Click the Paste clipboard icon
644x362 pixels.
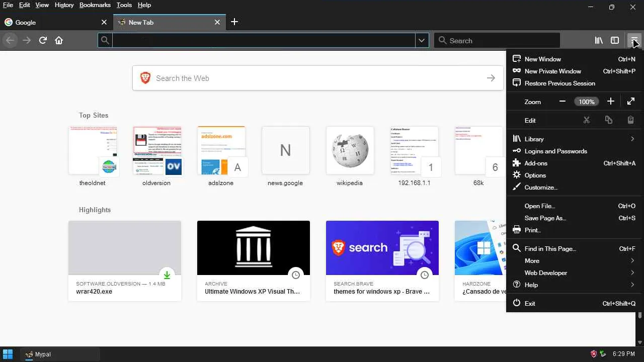[x=631, y=120]
